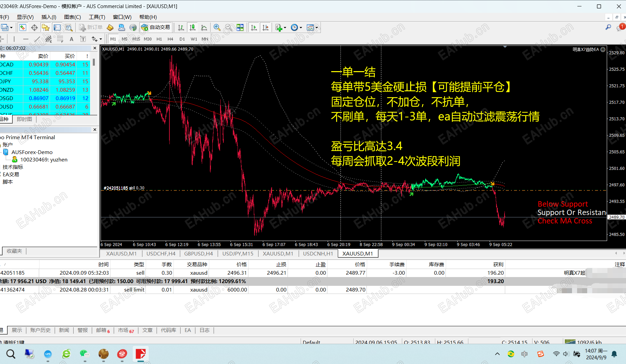Switch timeframe to M5

(x=125, y=39)
